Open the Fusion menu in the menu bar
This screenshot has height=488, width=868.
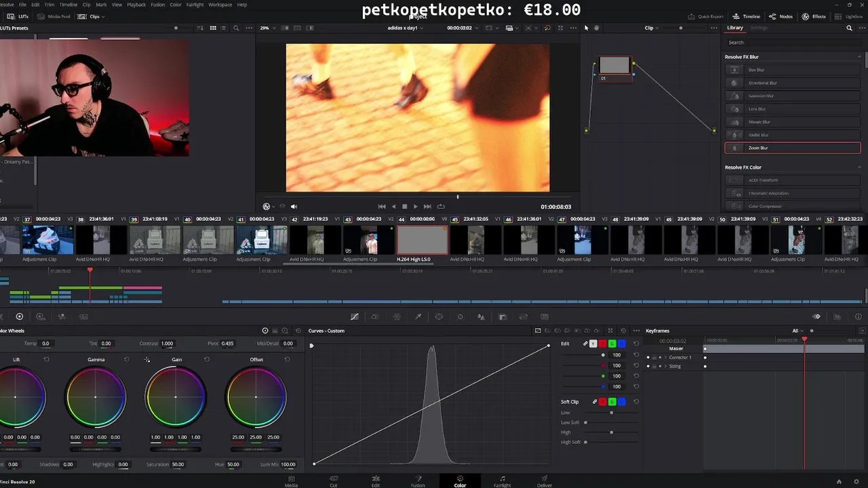coord(157,5)
